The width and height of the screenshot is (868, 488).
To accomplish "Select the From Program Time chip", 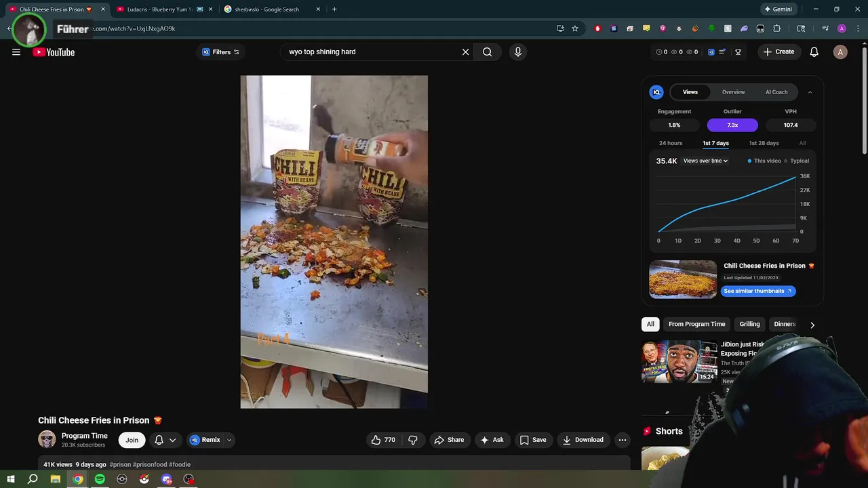I will coord(696,324).
